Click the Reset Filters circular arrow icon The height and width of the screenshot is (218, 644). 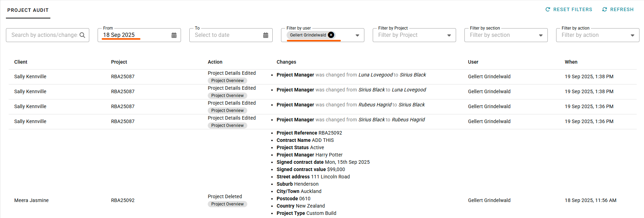point(548,9)
